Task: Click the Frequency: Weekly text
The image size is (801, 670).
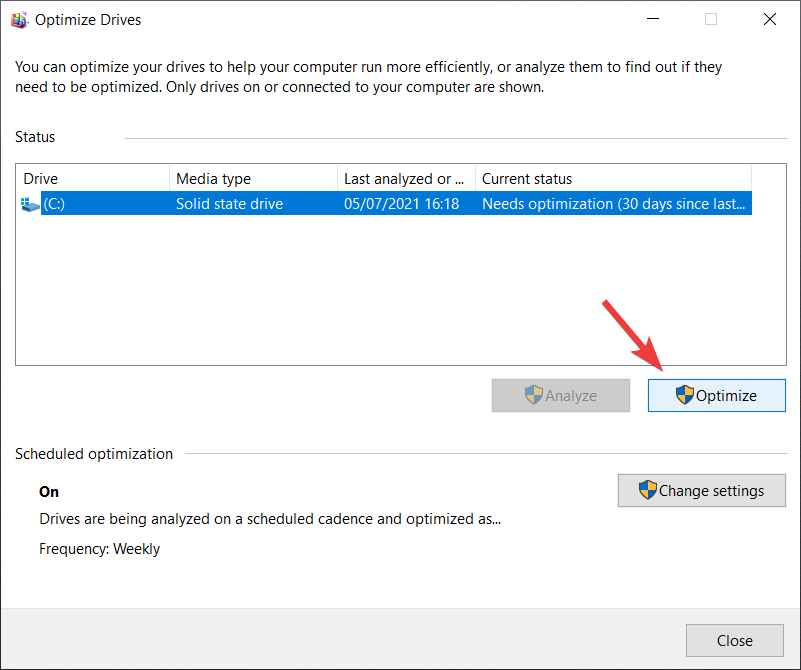Action: 99,549
